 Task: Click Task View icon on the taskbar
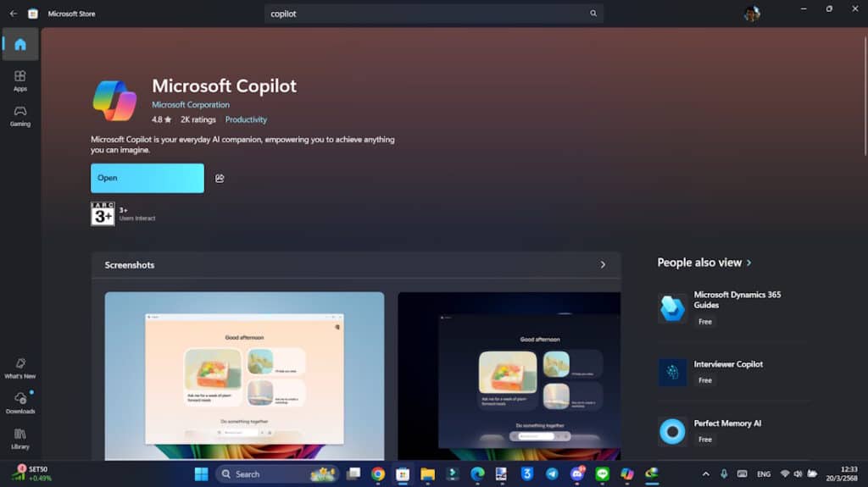(x=353, y=473)
